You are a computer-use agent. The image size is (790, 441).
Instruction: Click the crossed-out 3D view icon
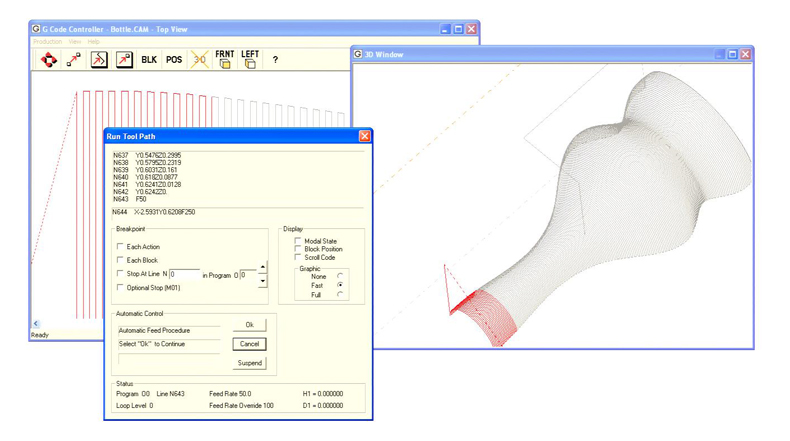(199, 60)
